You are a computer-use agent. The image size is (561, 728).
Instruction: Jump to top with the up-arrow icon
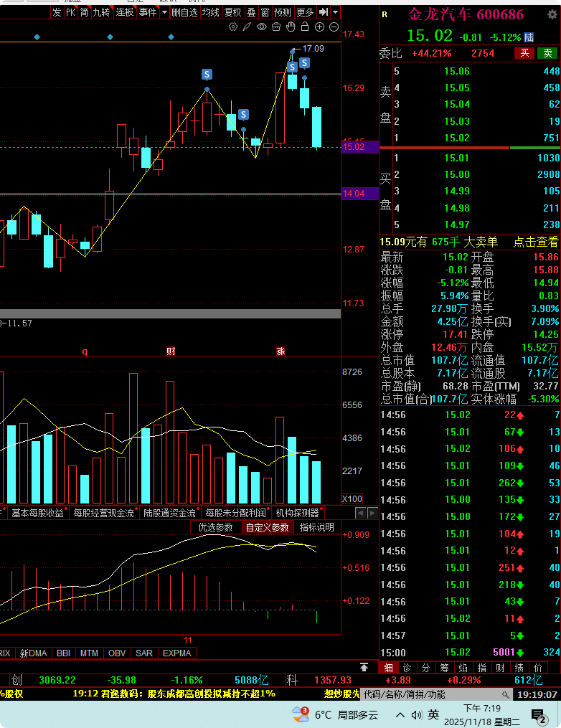[x=364, y=667]
